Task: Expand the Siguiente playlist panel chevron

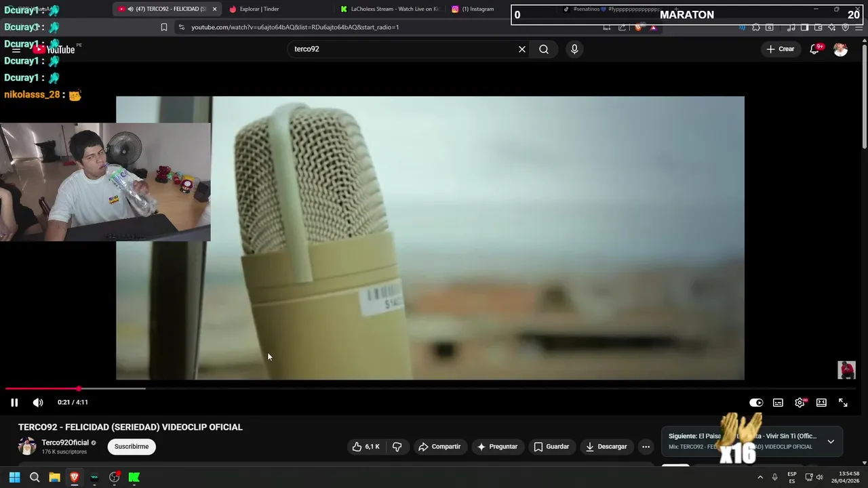Action: 831,442
